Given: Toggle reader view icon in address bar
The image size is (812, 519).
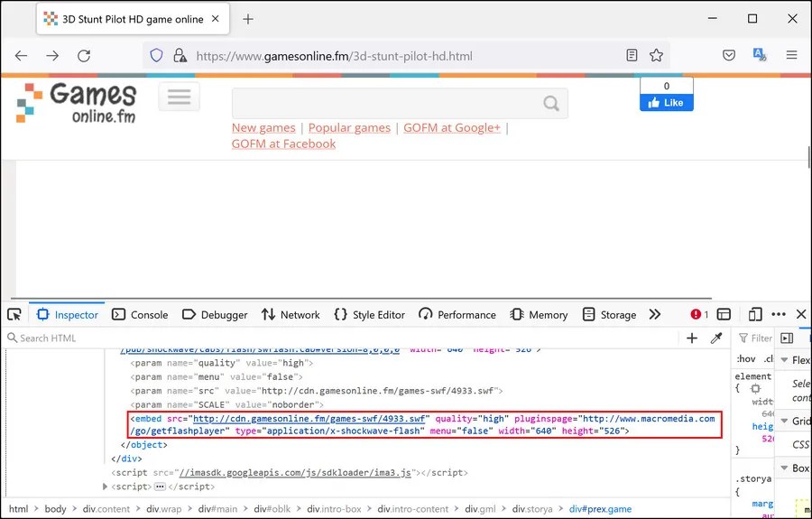Looking at the screenshot, I should coord(632,55).
